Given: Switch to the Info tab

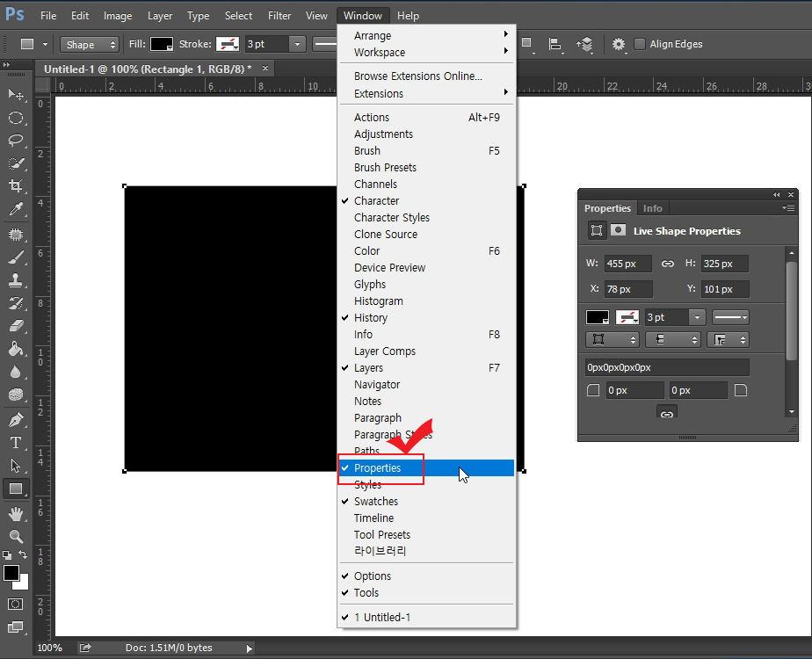Looking at the screenshot, I should 652,208.
